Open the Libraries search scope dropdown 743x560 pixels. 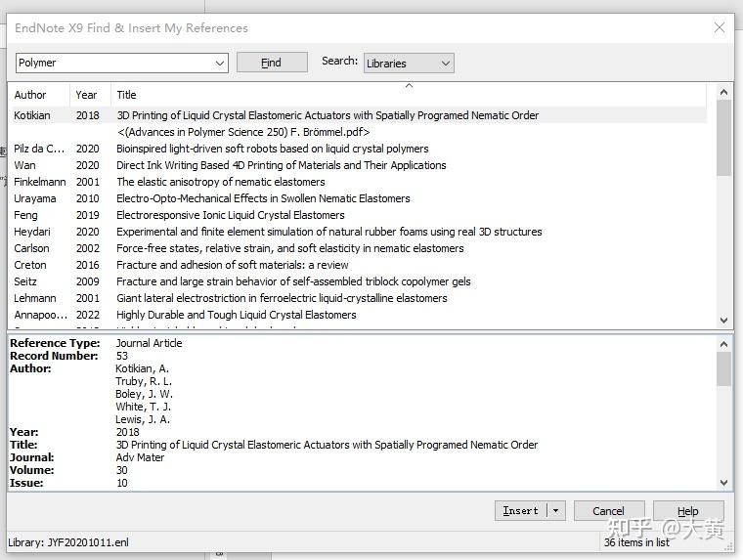click(409, 63)
